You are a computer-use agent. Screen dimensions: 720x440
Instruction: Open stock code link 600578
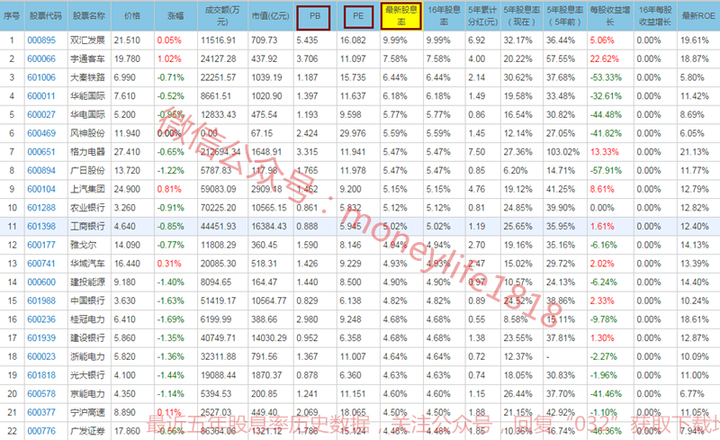[x=41, y=394]
